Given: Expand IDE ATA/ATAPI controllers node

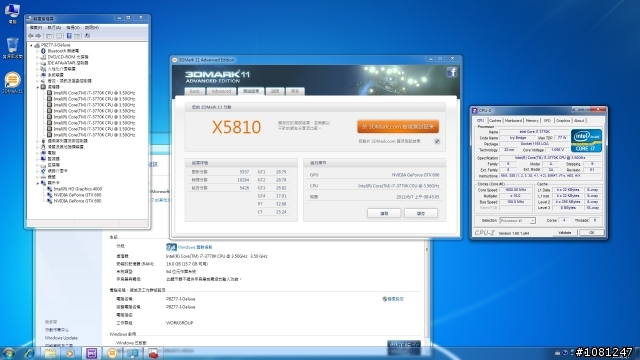Looking at the screenshot, I should (37, 63).
